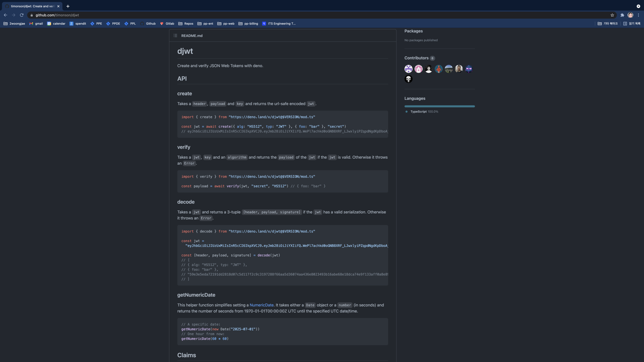Click the github.com address bar
Image resolution: width=644 pixels, height=362 pixels.
pyautogui.click(x=188, y=15)
